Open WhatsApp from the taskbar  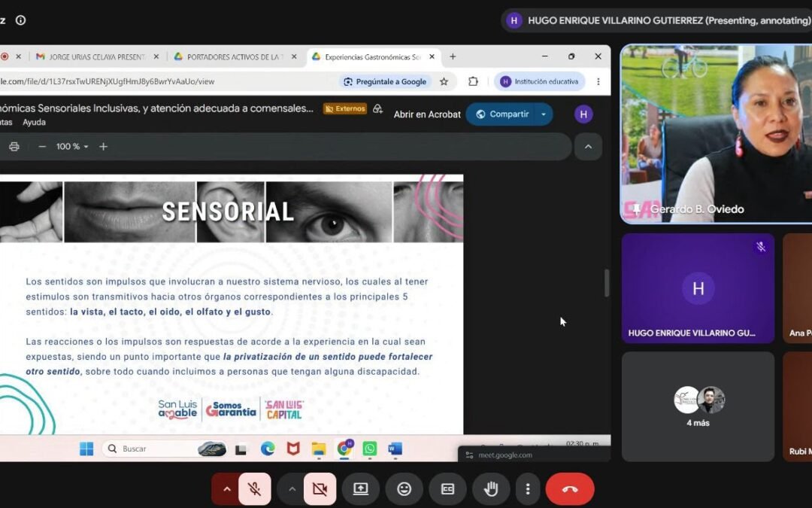tap(370, 449)
